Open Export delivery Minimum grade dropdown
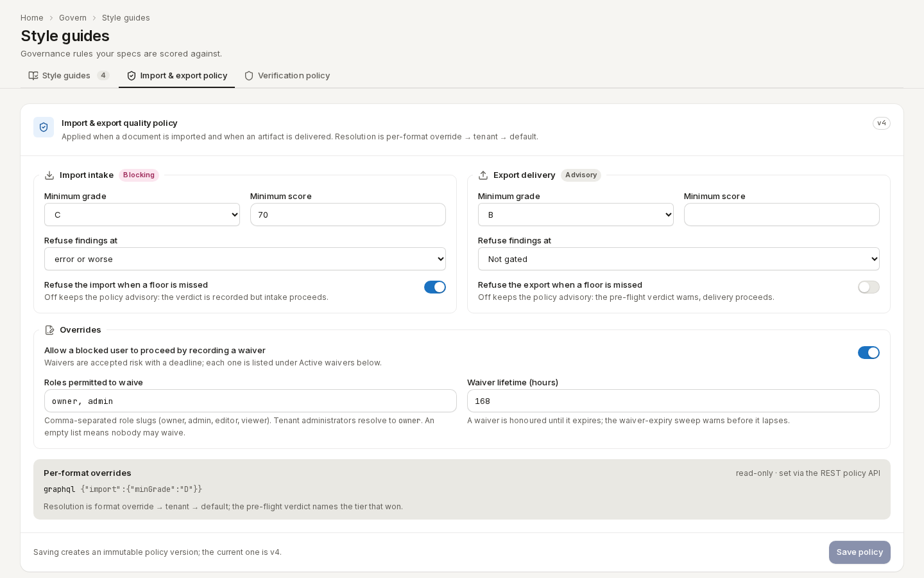Image resolution: width=924 pixels, height=578 pixels. pyautogui.click(x=576, y=215)
